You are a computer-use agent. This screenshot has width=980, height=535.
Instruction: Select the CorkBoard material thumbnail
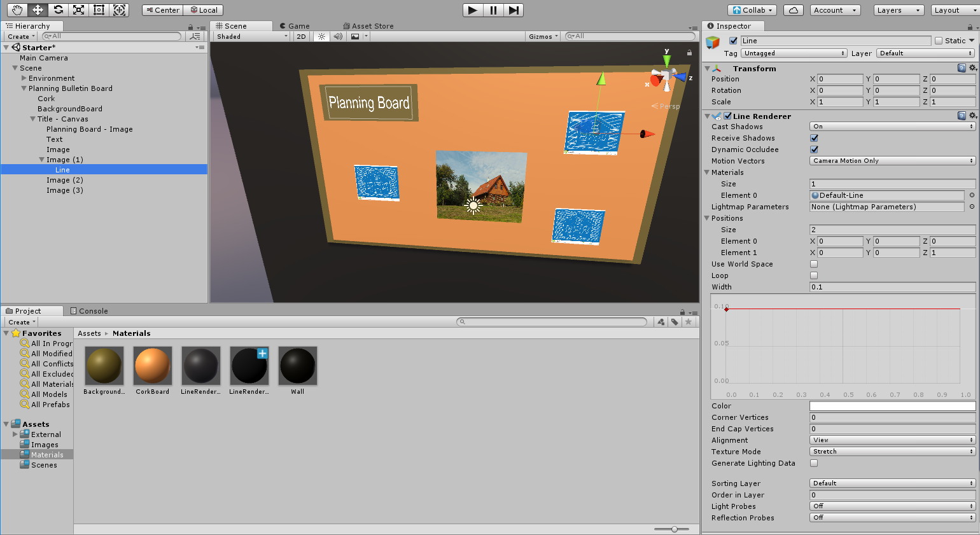[x=153, y=366]
